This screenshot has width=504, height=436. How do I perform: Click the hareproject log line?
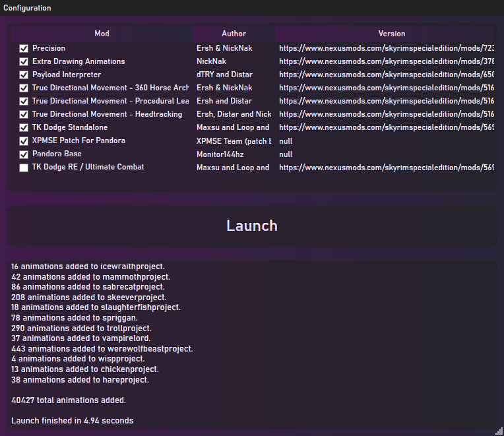80,380
